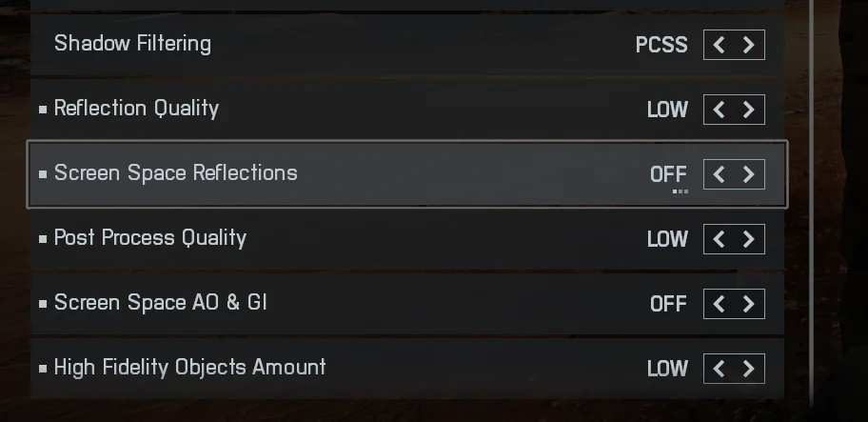Viewport: 868px width, 422px height.
Task: Increase Reflection Quality with right arrow
Action: (749, 110)
